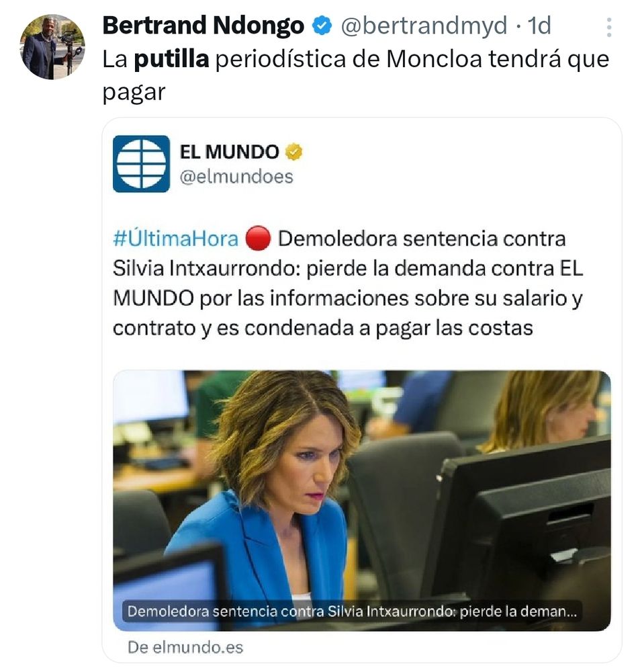Click the headline caption overlay on the image
Screen dimensions: 642x672
tap(352, 611)
